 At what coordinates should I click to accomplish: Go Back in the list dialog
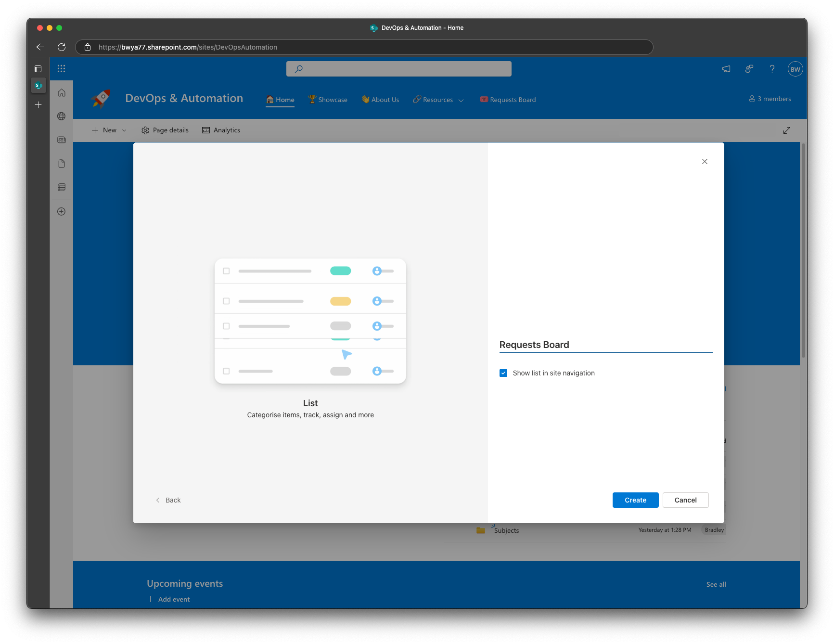coord(168,500)
